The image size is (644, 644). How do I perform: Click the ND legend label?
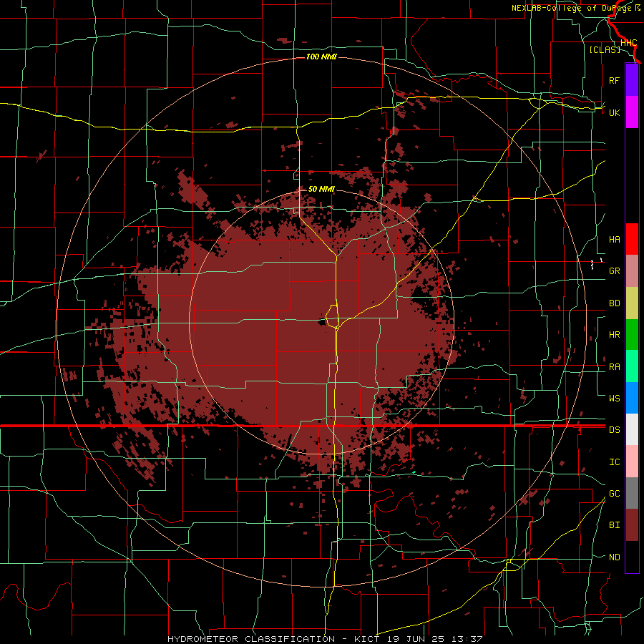point(614,557)
